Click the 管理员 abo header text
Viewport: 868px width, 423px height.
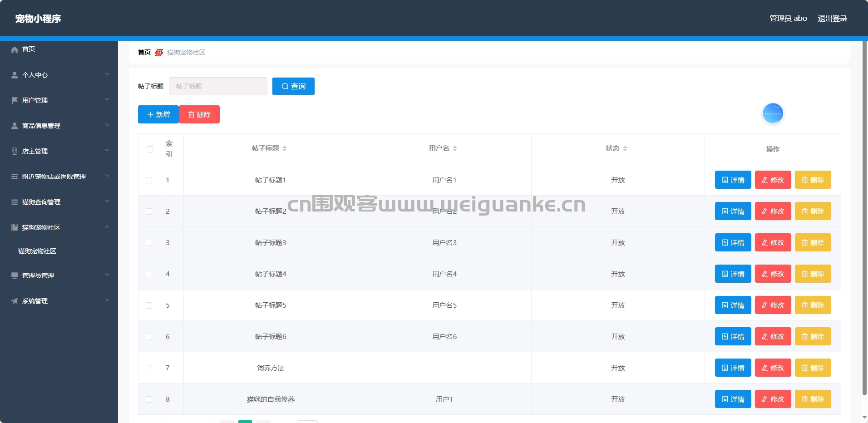tap(788, 19)
